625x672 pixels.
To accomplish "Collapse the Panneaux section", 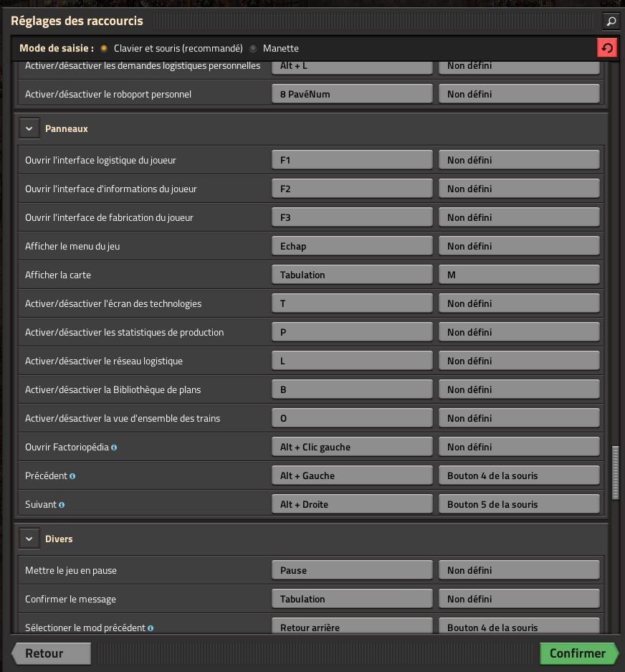I will pos(29,128).
